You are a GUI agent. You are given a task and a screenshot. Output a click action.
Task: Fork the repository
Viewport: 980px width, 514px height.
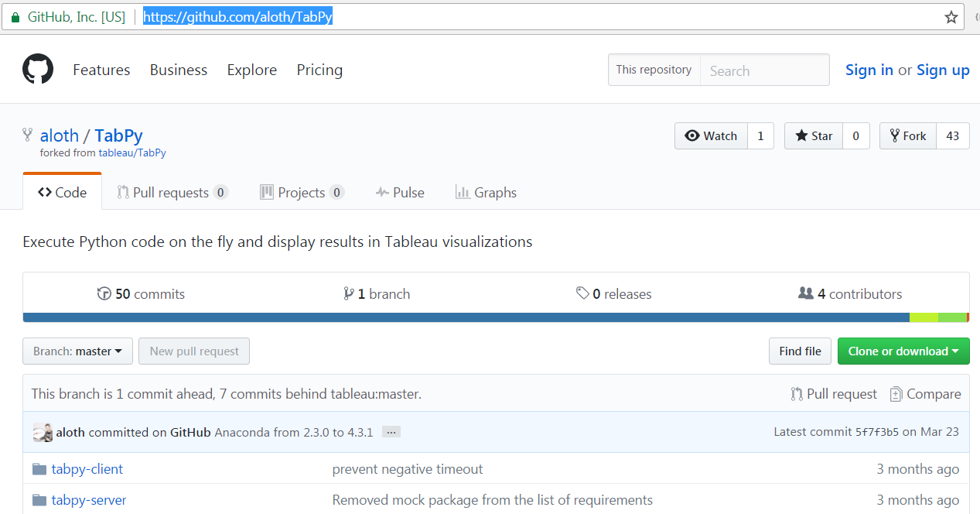tap(908, 135)
